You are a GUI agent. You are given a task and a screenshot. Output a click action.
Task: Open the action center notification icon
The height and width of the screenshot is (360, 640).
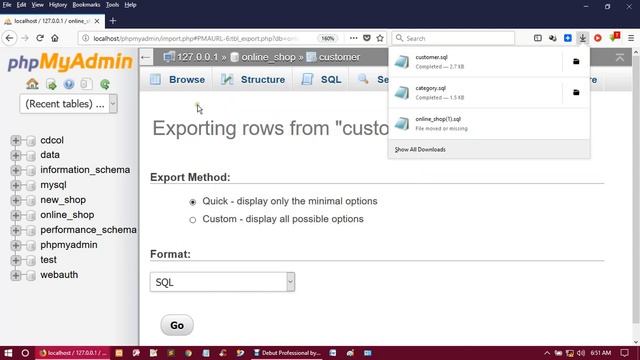[x=624, y=353]
